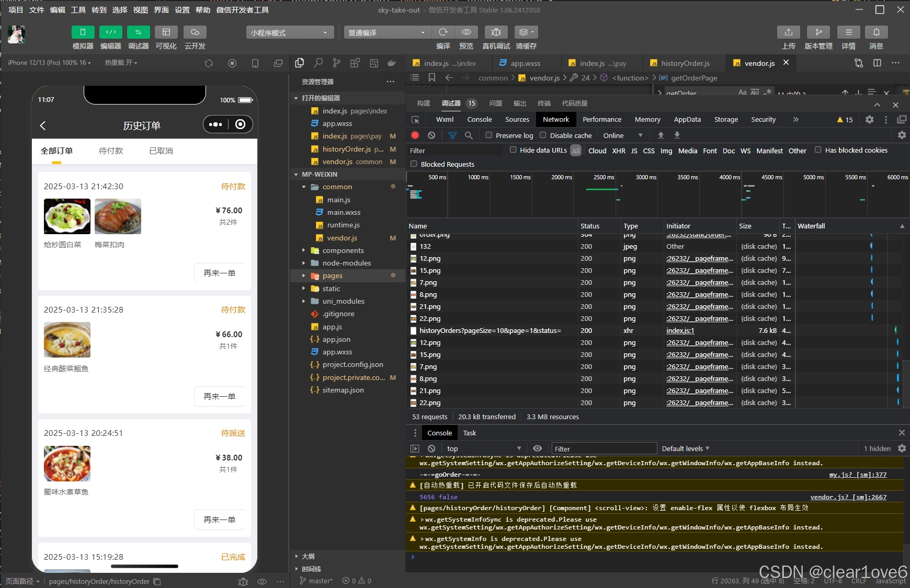The width and height of the screenshot is (910, 588).
Task: Open the iPhone 12/13 device dropdown
Action: pos(49,63)
